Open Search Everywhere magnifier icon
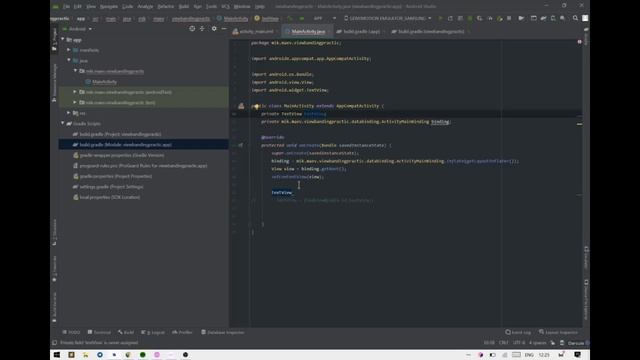 coord(575,18)
